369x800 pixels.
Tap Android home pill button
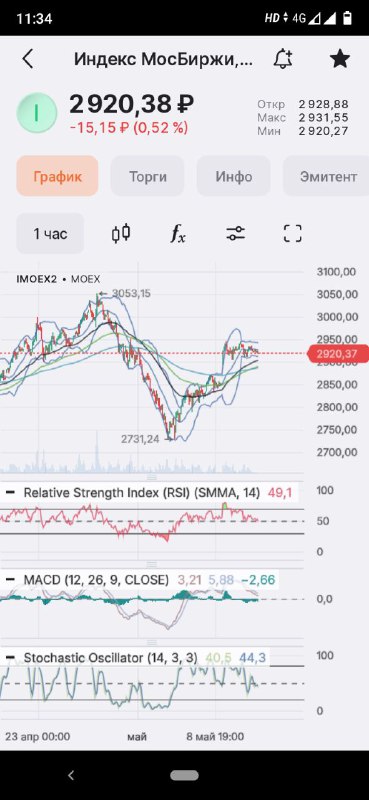pos(184,776)
